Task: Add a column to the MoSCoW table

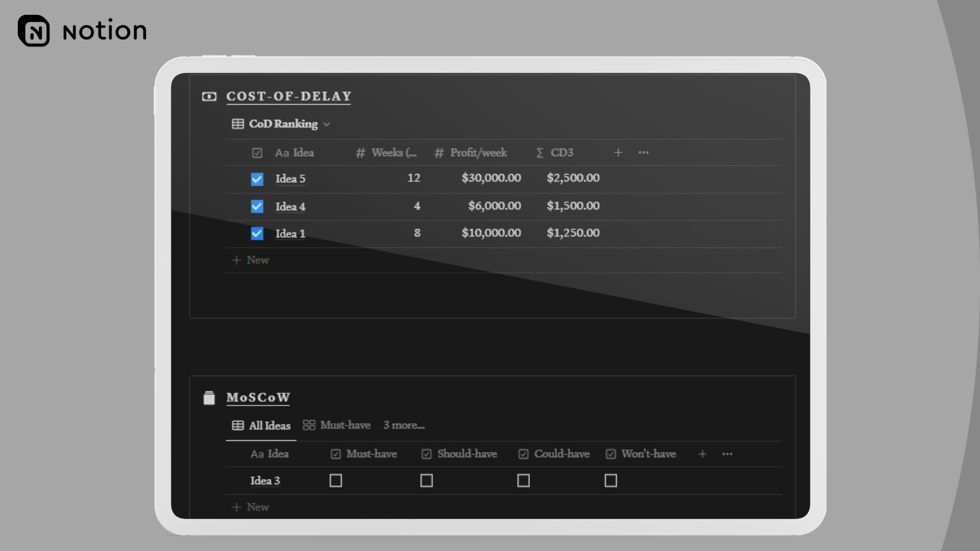Action: [x=702, y=454]
